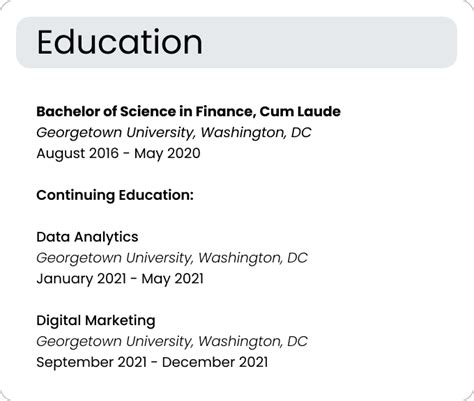474x401 pixels.
Task: Select the Digital Marketing course title
Action: pyautogui.click(x=96, y=321)
